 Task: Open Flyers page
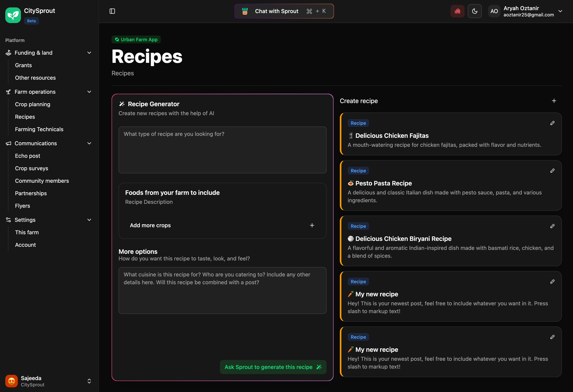[22, 206]
